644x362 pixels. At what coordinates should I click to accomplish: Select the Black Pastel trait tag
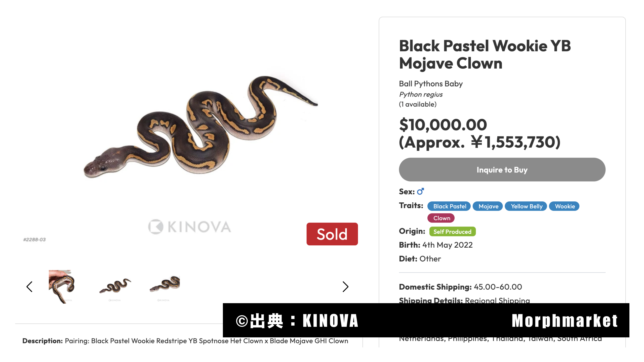click(449, 206)
